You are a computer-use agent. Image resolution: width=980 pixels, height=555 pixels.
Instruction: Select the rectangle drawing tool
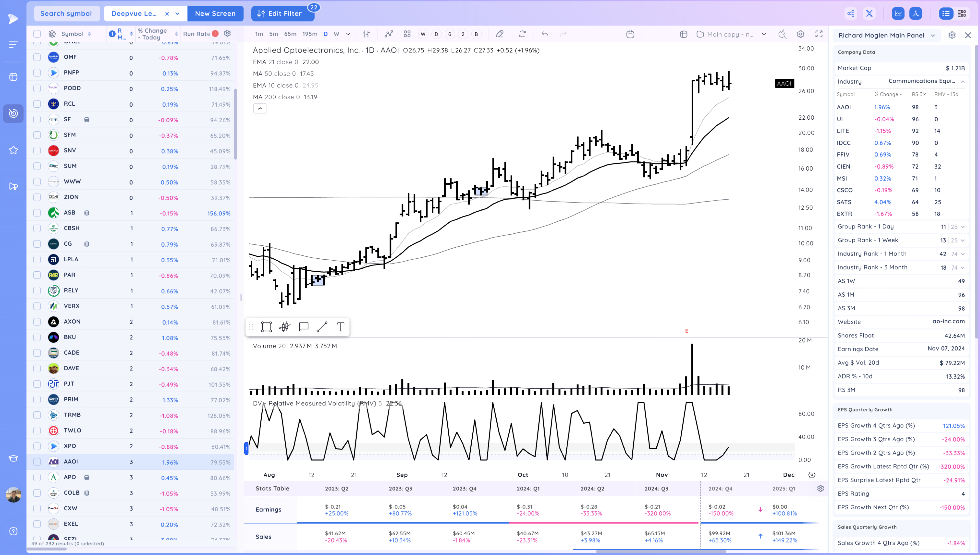tap(266, 327)
